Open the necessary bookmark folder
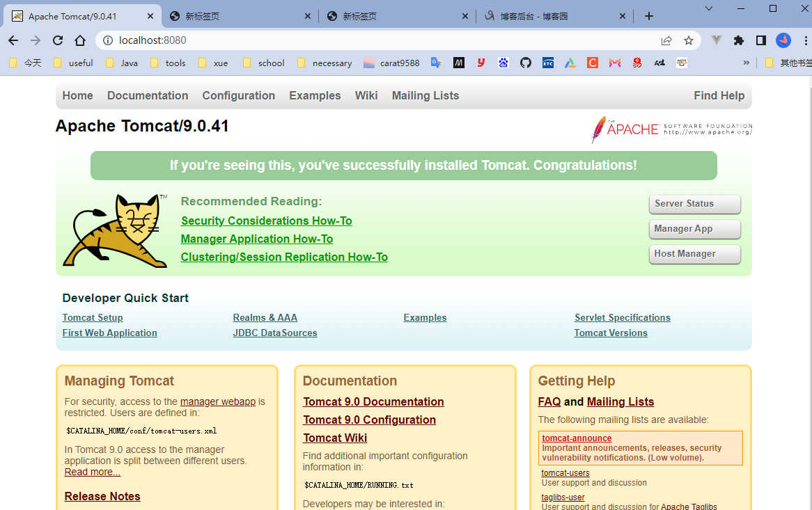812x510 pixels. click(325, 63)
